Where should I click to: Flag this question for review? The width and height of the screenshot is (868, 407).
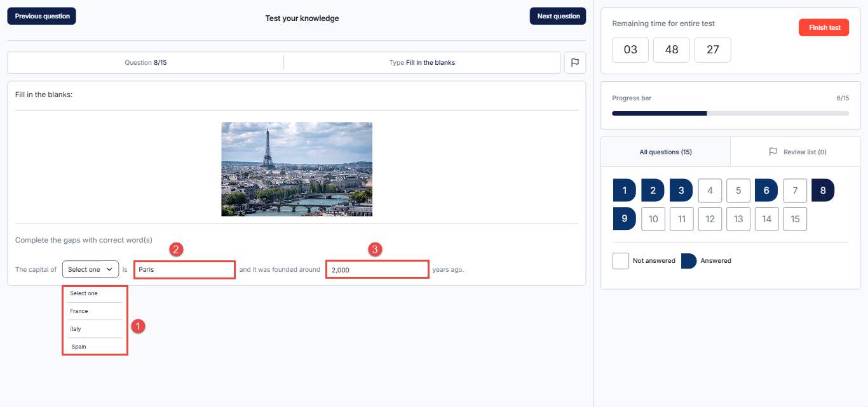tap(574, 63)
